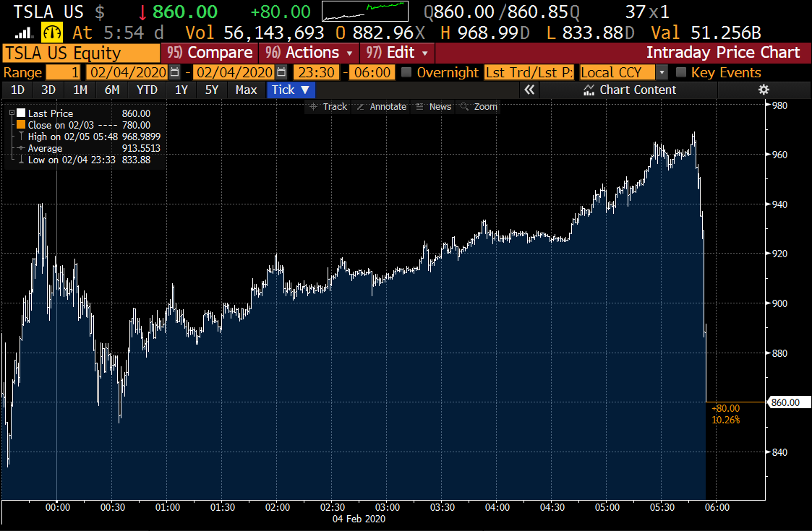The height and width of the screenshot is (531, 812).
Task: Open the chart settings gear icon
Action: [764, 90]
